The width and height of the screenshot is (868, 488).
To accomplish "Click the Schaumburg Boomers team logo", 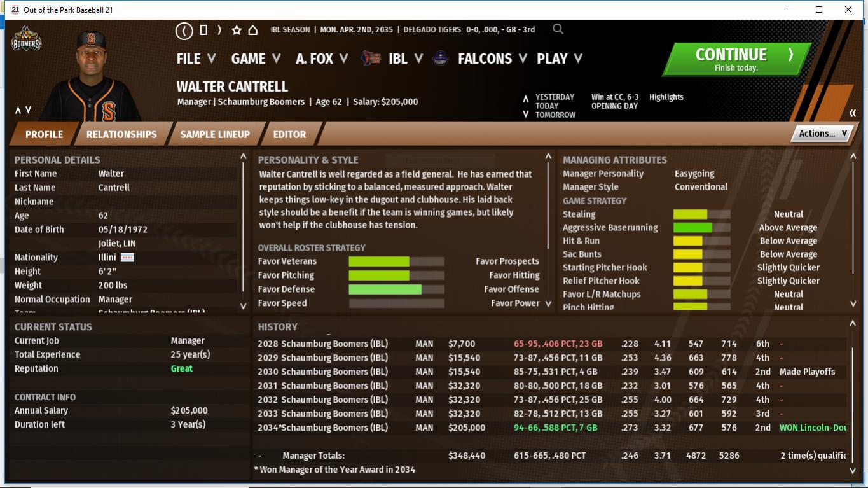I will [x=26, y=40].
